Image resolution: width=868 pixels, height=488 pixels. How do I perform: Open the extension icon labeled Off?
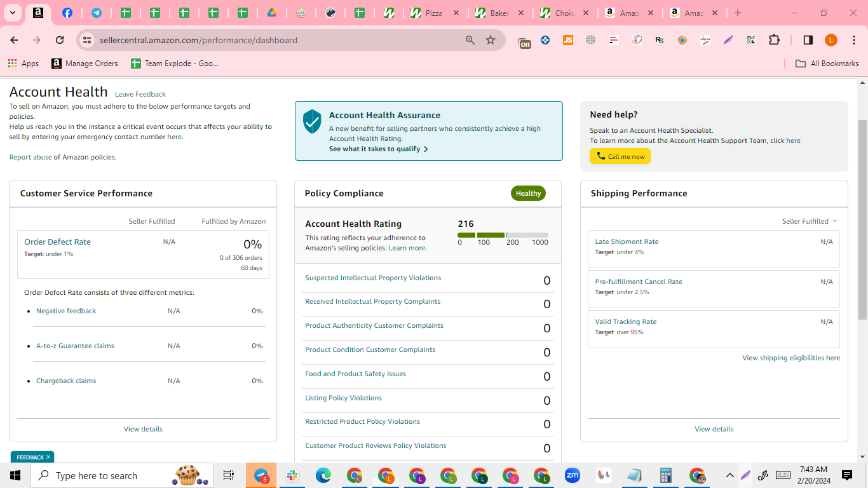click(524, 41)
